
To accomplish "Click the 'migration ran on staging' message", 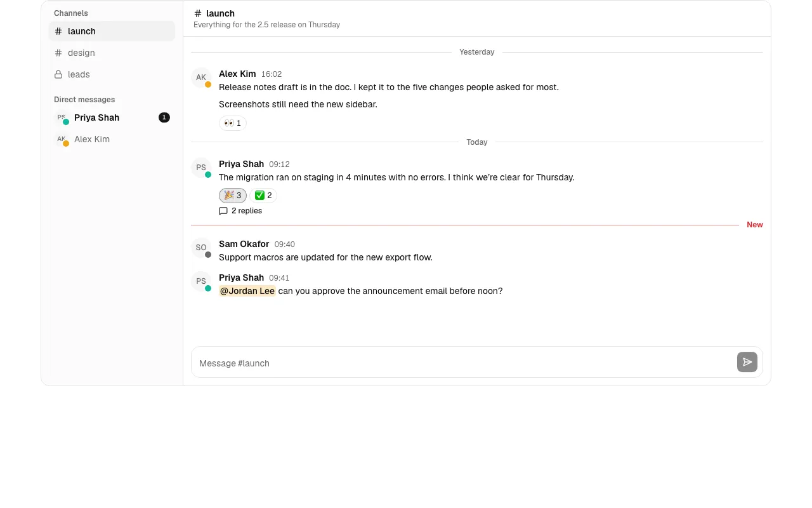I will (396, 177).
